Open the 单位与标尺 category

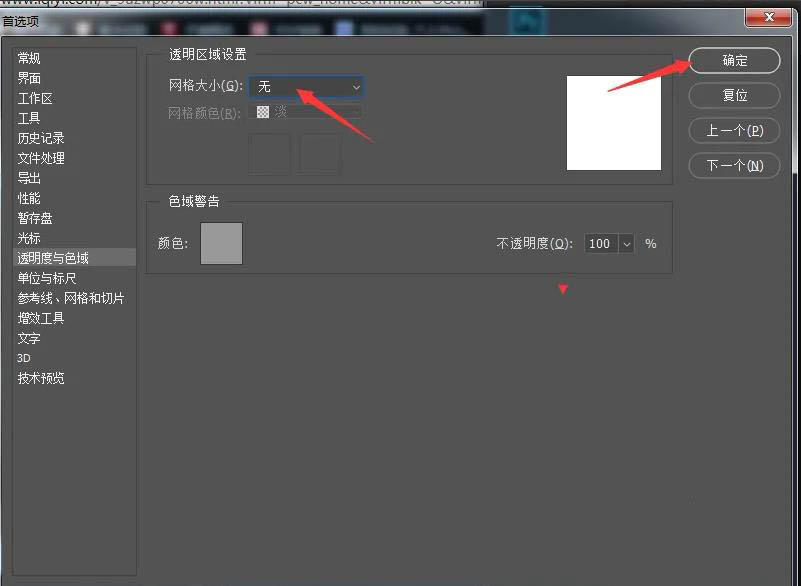[47, 278]
